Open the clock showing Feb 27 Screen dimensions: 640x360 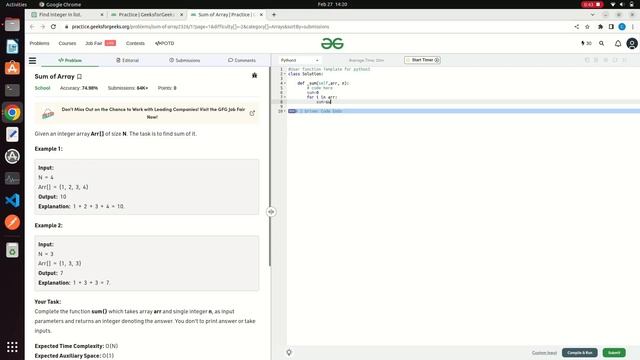[332, 4]
